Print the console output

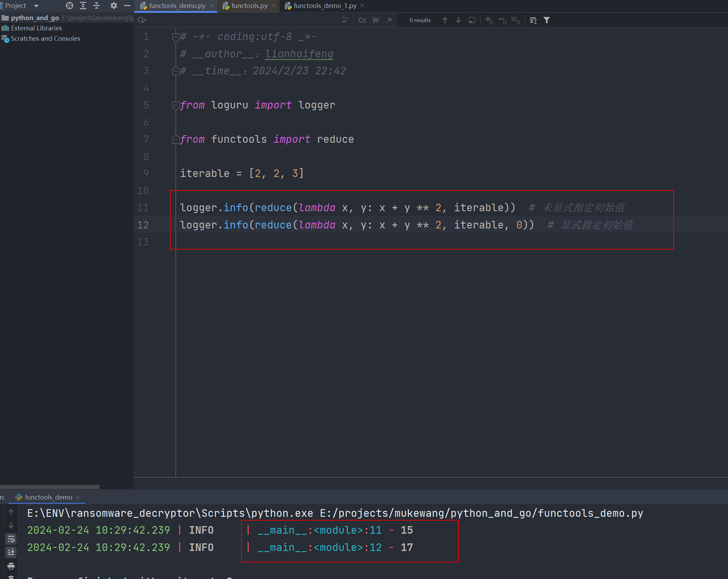(11, 565)
